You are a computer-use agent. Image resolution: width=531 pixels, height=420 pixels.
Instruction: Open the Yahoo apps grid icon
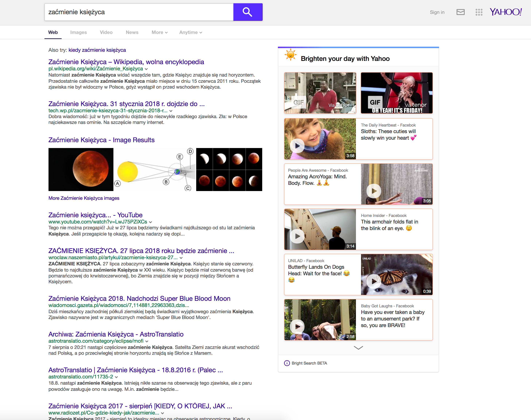(479, 12)
